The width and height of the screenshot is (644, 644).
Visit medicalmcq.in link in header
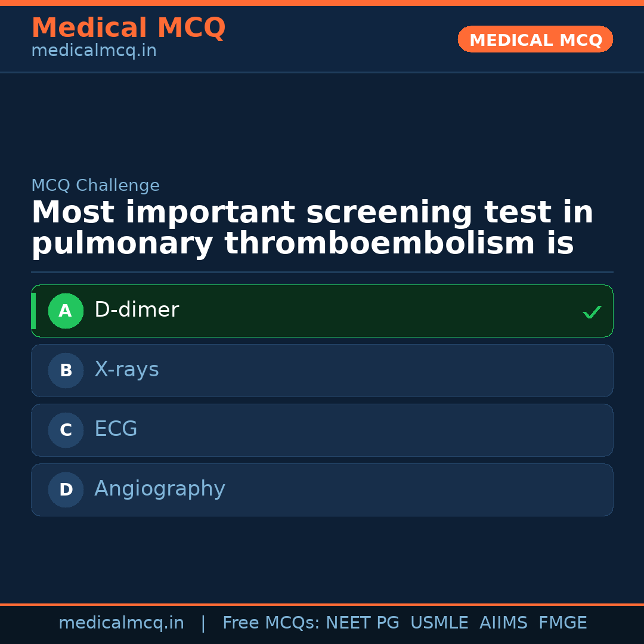(93, 51)
